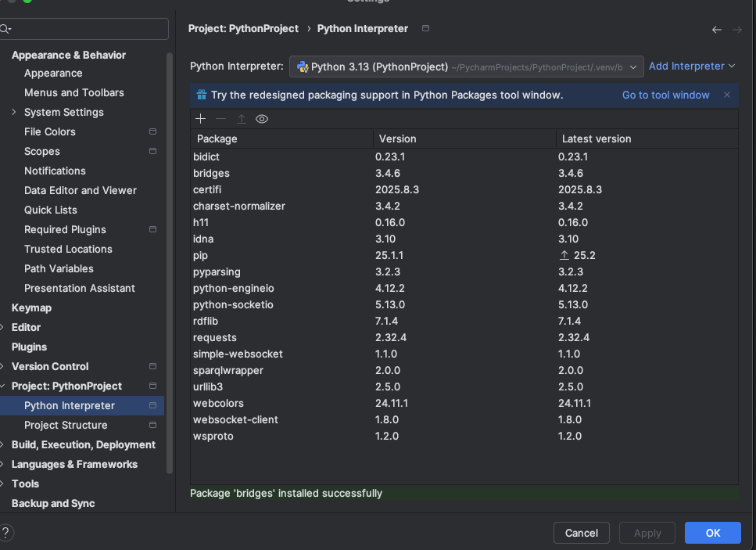The height and width of the screenshot is (550, 756).
Task: Select Quick Lists settings
Action: (51, 210)
